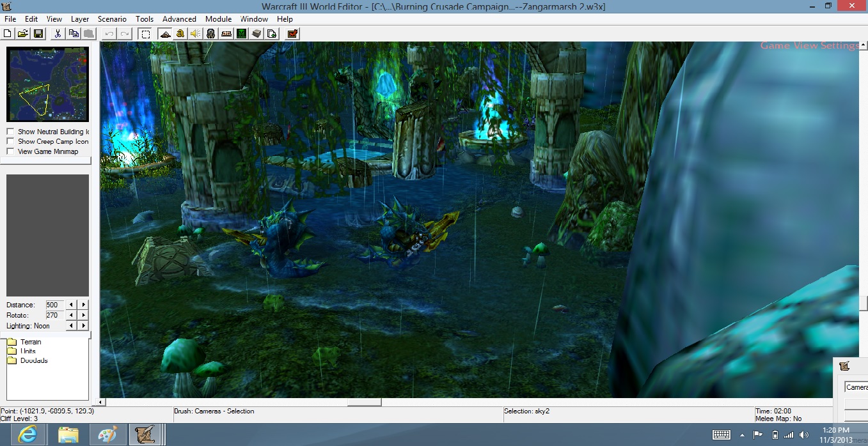Screen dimensions: 868x446
Task: Open the Scenario menu
Action: [112, 19]
